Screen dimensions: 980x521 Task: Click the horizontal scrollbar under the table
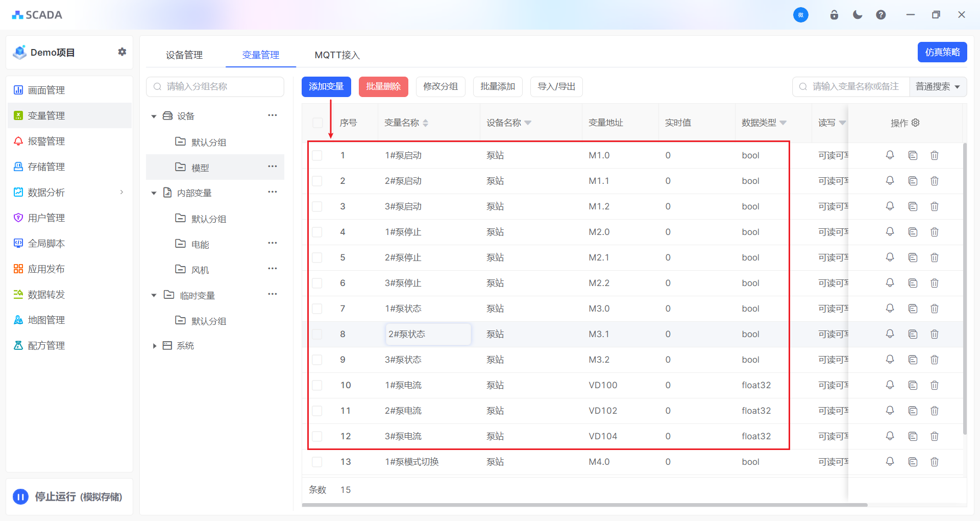[584, 505]
